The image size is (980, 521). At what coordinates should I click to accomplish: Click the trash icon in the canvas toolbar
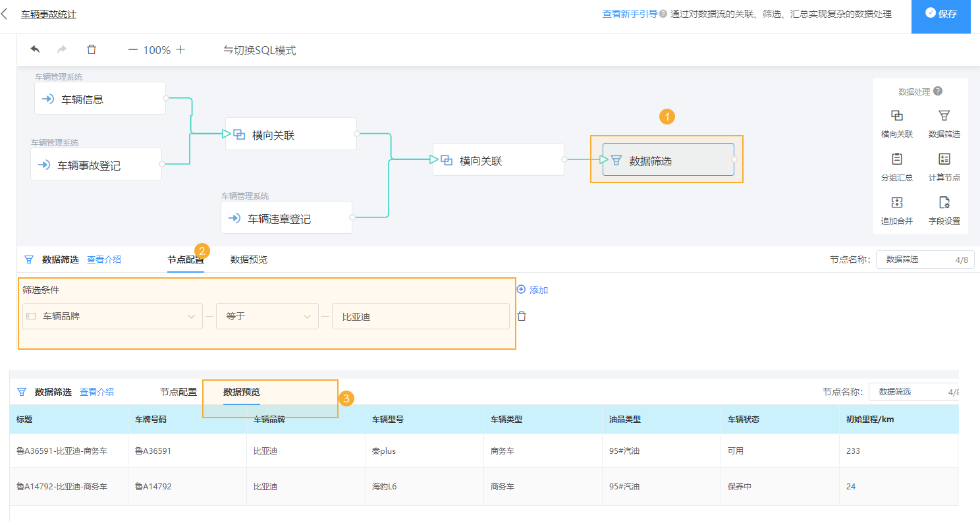pyautogui.click(x=92, y=49)
